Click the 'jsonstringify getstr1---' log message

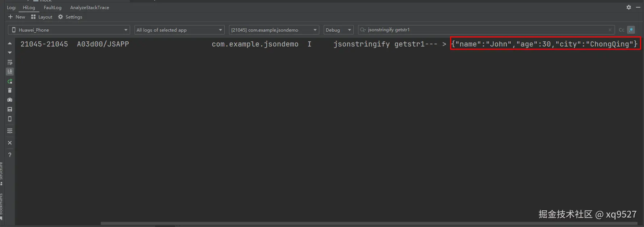(385, 44)
